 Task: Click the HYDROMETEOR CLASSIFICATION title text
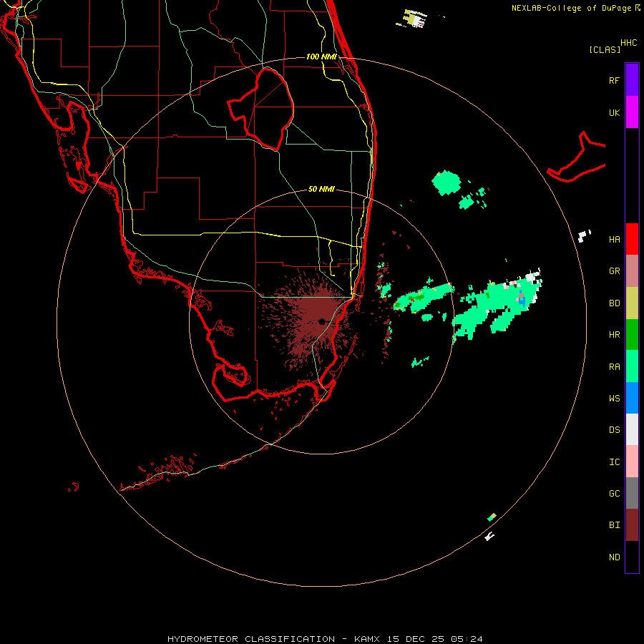coord(251,639)
